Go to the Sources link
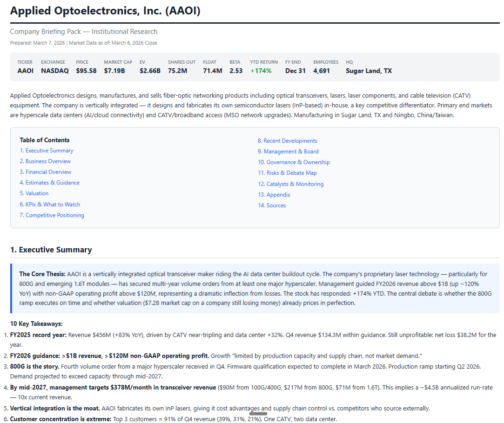 point(272,205)
